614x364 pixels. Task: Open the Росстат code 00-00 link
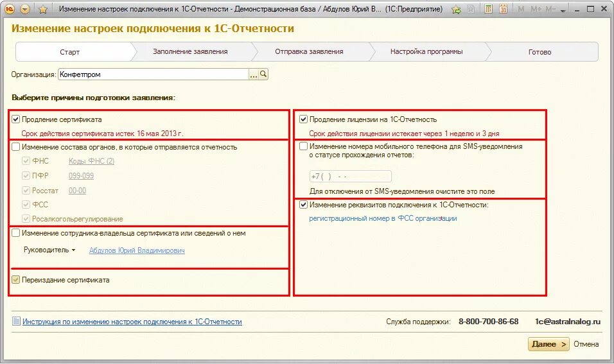(77, 191)
